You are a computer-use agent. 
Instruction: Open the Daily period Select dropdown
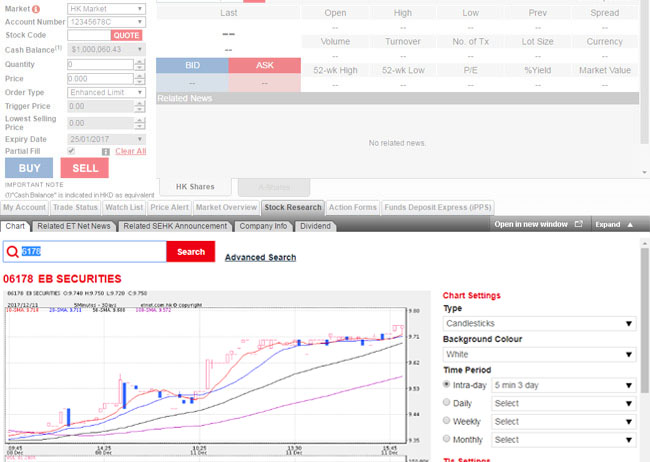(x=564, y=404)
